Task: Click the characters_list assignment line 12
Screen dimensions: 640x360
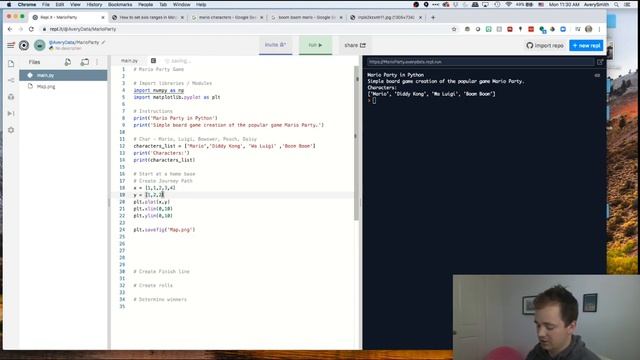Action: point(224,146)
